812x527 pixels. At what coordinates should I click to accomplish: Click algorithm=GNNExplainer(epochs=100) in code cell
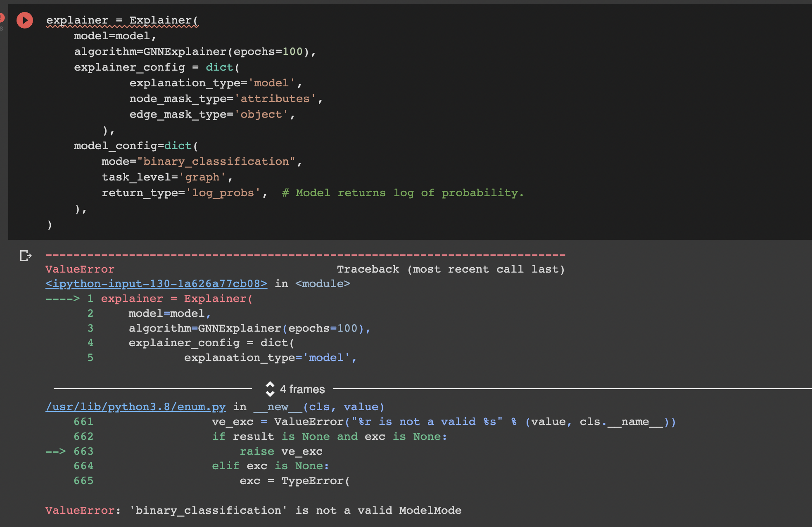click(195, 52)
